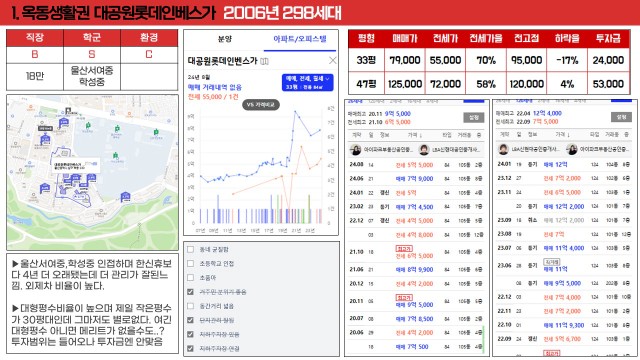Switch to the 분양 tab
Image resolution: width=640 pixels, height=360 pixels.
pos(224,39)
